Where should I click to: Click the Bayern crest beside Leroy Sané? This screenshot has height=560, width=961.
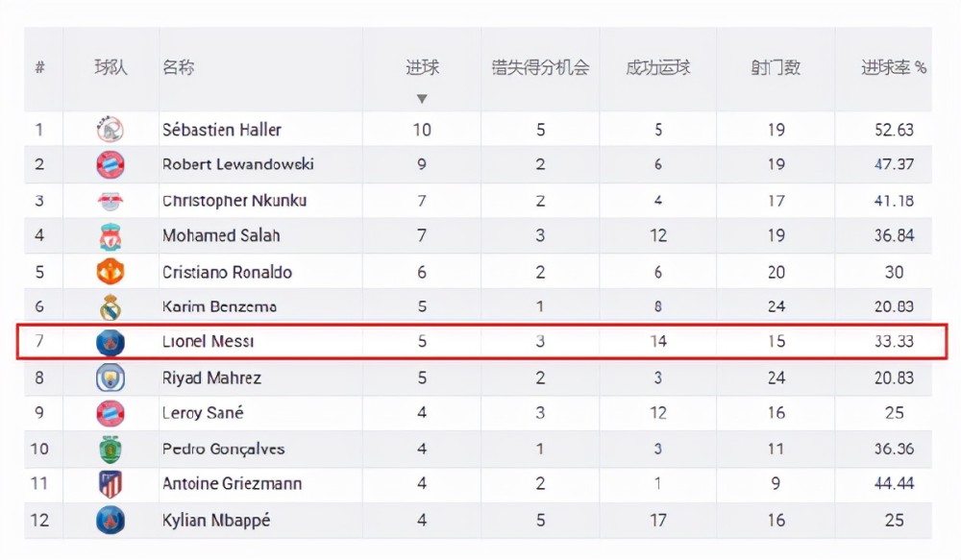(111, 413)
